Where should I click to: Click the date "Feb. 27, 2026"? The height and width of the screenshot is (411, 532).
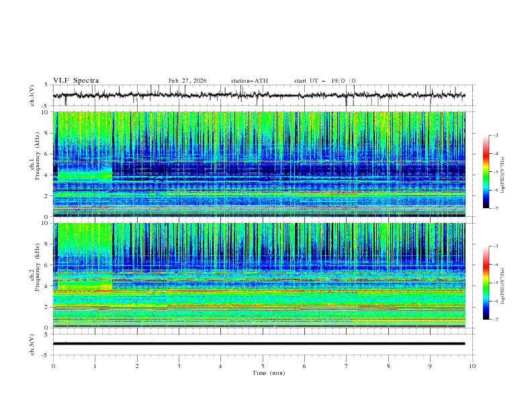click(187, 81)
